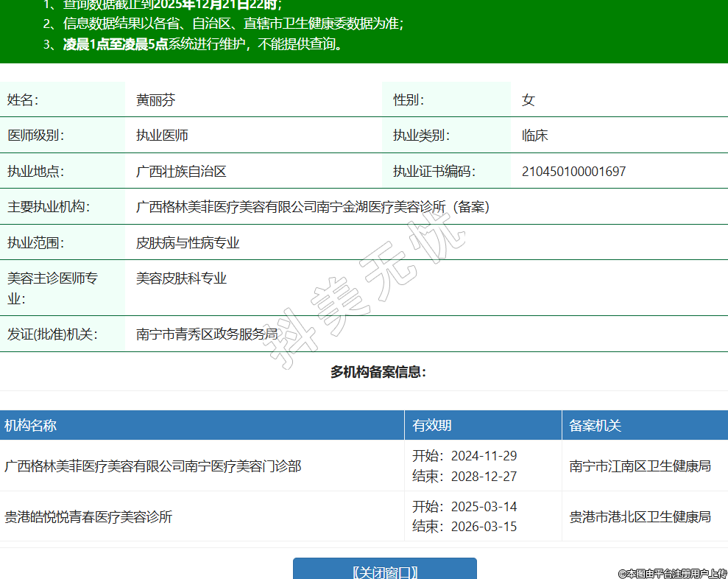Image resolution: width=728 pixels, height=579 pixels.
Task: Click the 多机构备案信息 heading
Action: [x=378, y=372]
